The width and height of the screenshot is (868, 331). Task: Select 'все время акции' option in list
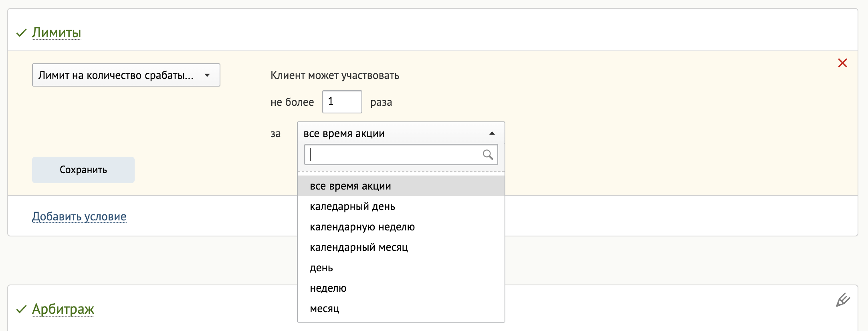point(401,186)
